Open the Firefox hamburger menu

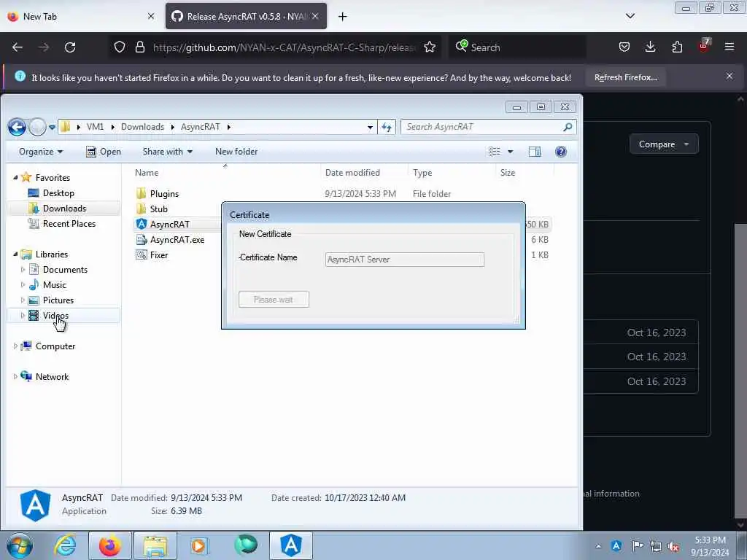(729, 47)
